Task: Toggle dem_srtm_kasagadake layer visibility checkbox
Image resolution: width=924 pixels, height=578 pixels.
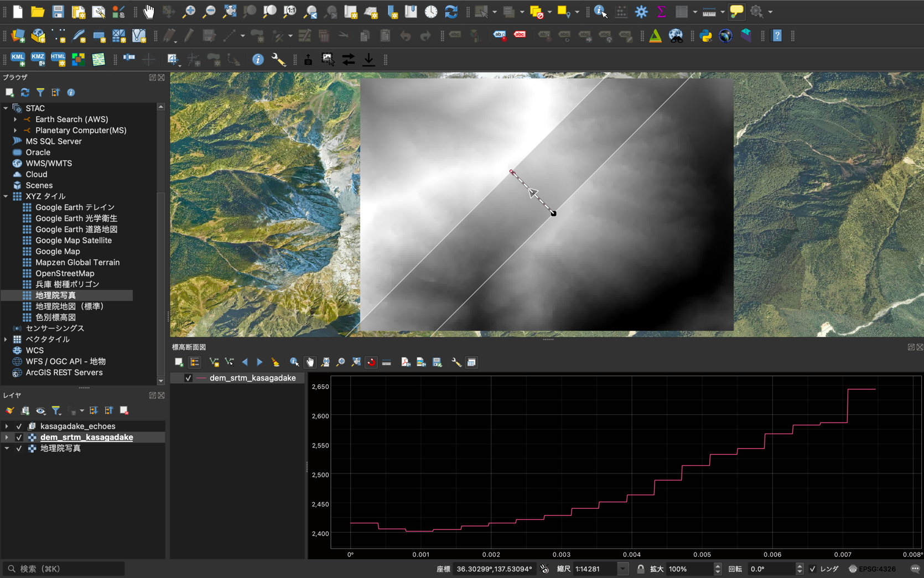Action: [19, 438]
